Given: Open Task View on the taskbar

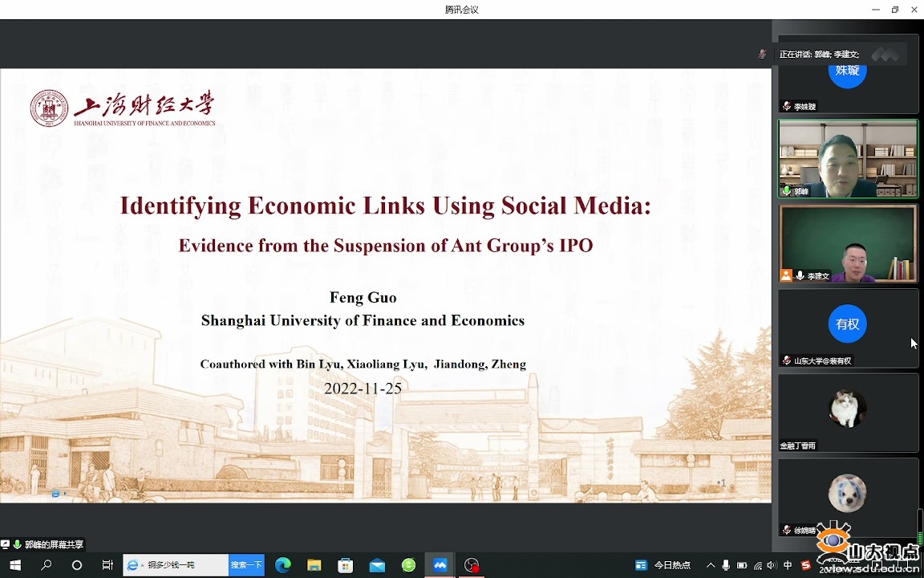Looking at the screenshot, I should coord(107,565).
